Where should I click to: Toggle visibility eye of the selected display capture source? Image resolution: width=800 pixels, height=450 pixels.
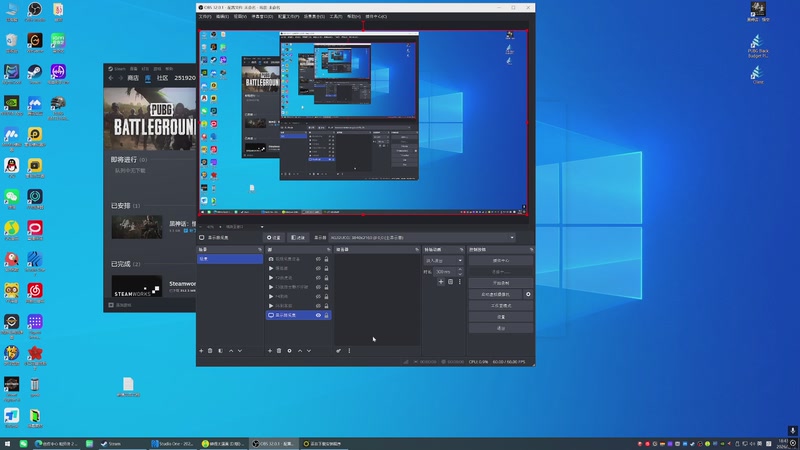319,315
